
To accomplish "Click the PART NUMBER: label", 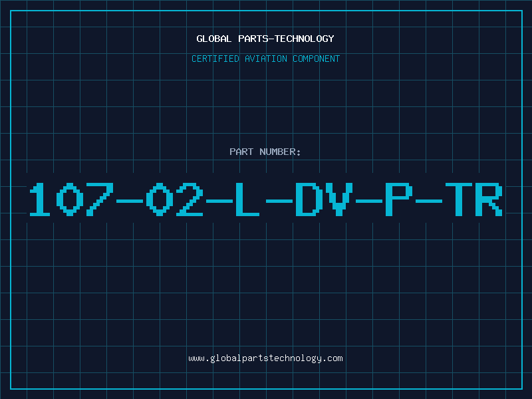I will [265, 152].
